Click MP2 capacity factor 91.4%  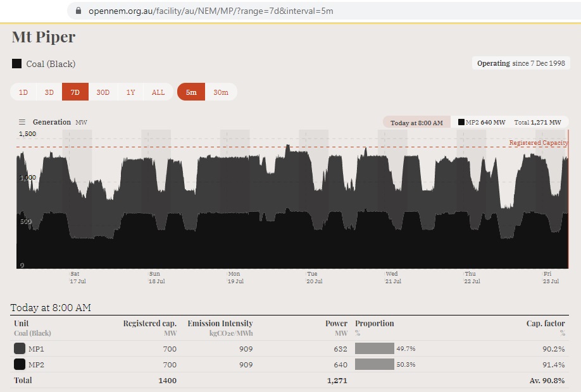pyautogui.click(x=554, y=365)
